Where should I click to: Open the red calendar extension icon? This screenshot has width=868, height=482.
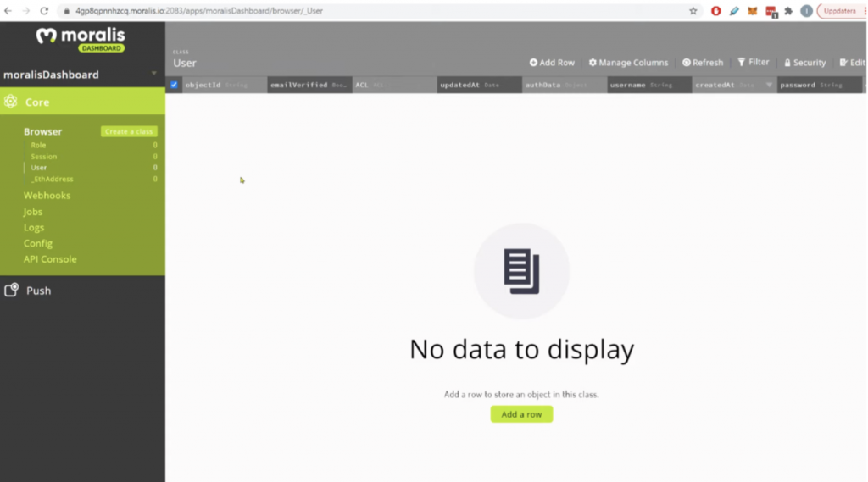pyautogui.click(x=771, y=11)
